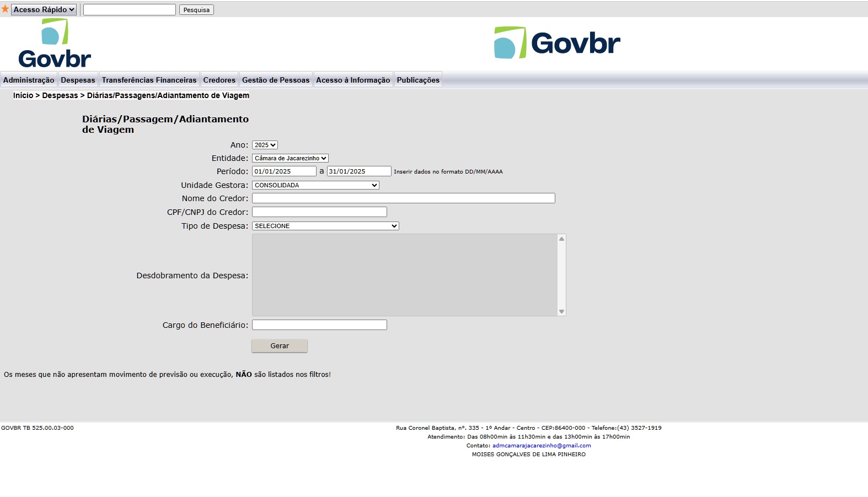Screen dimensions: 868x497
Task: Open the Acesso Rápido dropdown
Action: point(44,10)
